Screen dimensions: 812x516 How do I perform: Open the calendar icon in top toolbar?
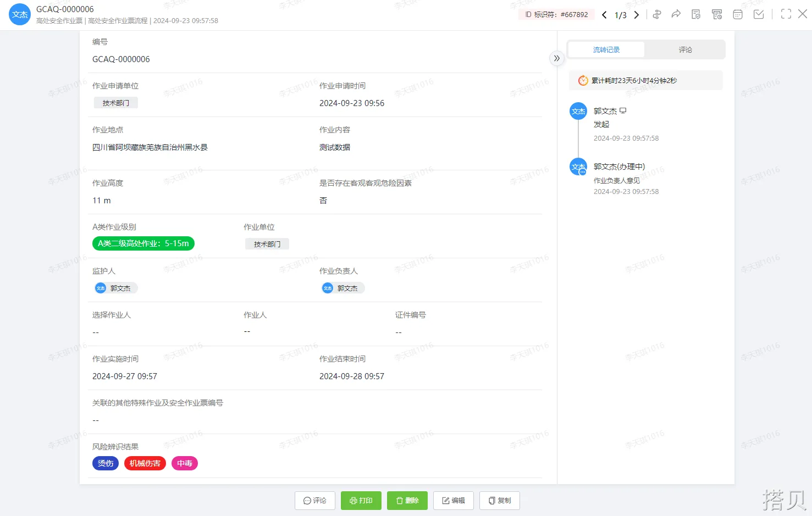click(x=738, y=15)
